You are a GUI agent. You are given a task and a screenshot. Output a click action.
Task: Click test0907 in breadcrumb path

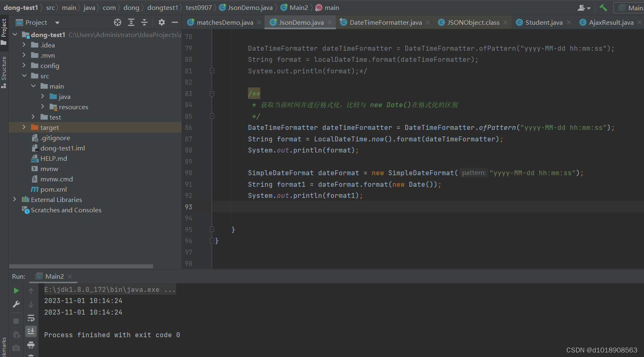[198, 7]
